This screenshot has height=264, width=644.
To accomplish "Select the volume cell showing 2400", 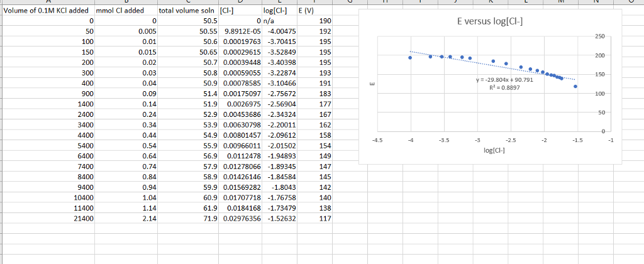I will pyautogui.click(x=48, y=114).
